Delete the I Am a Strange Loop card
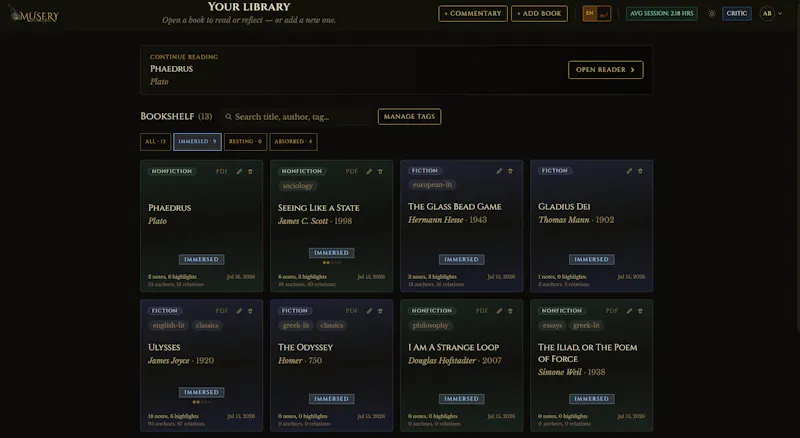Screen dimensions: 800x438 [511, 311]
